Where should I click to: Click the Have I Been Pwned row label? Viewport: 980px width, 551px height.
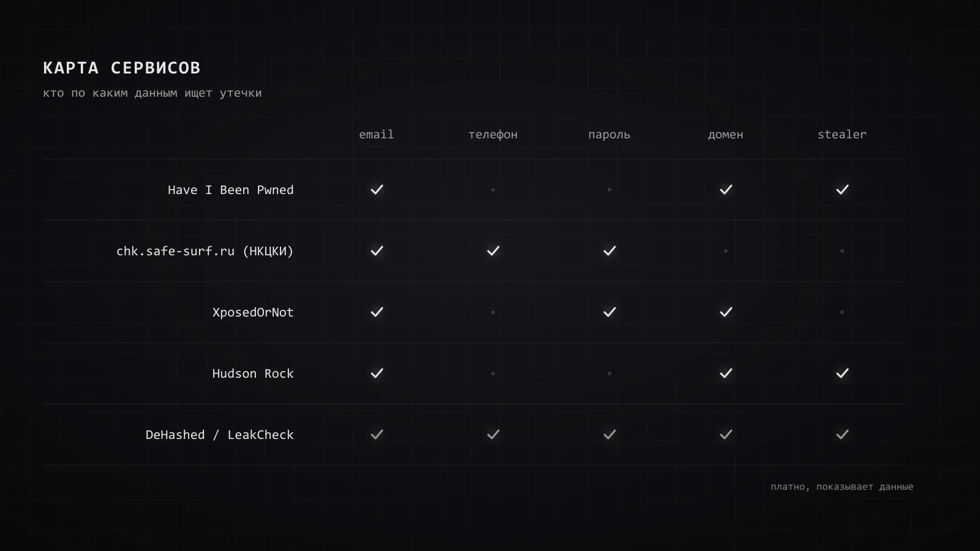coord(231,190)
